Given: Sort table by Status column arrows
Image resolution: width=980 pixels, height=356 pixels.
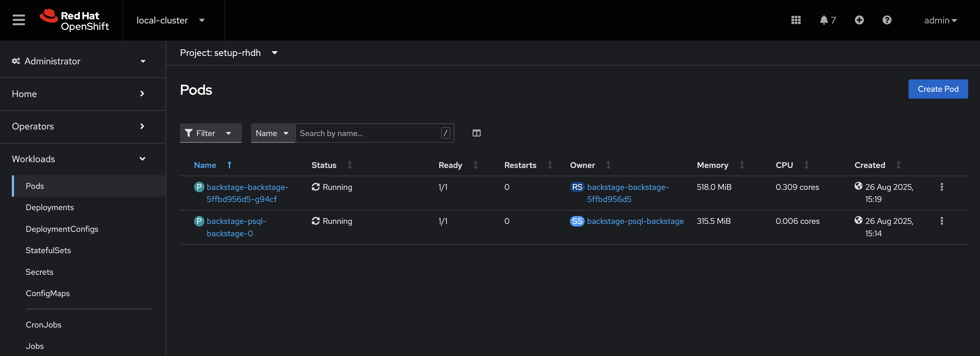Looking at the screenshot, I should [x=350, y=165].
